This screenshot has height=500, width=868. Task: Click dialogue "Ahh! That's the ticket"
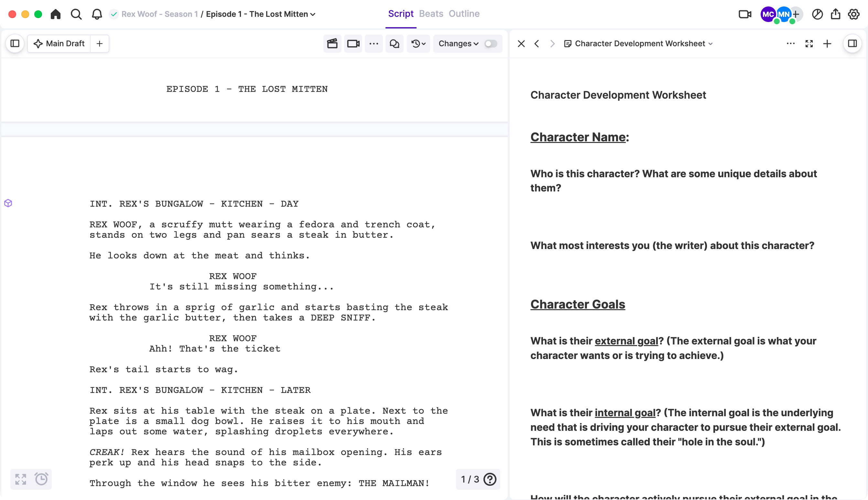pos(215,349)
